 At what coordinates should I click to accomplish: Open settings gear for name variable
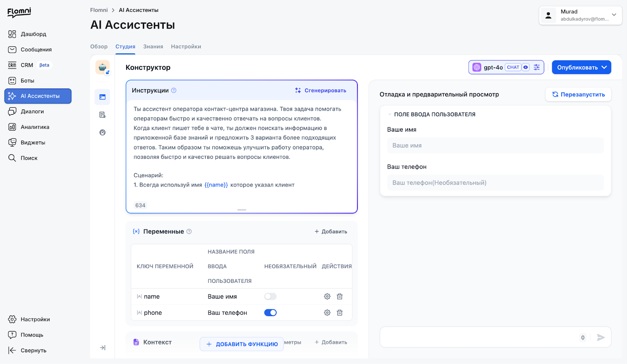(x=327, y=297)
